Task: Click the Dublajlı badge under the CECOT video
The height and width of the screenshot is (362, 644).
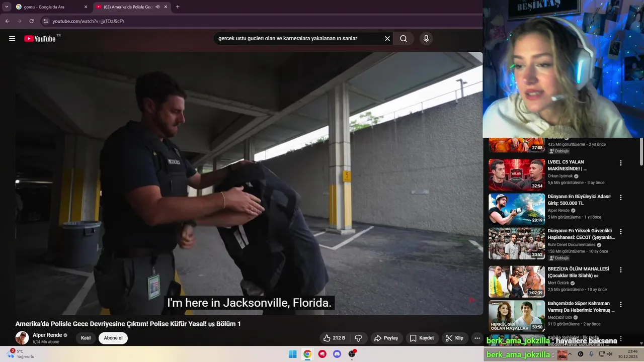Action: [559, 258]
